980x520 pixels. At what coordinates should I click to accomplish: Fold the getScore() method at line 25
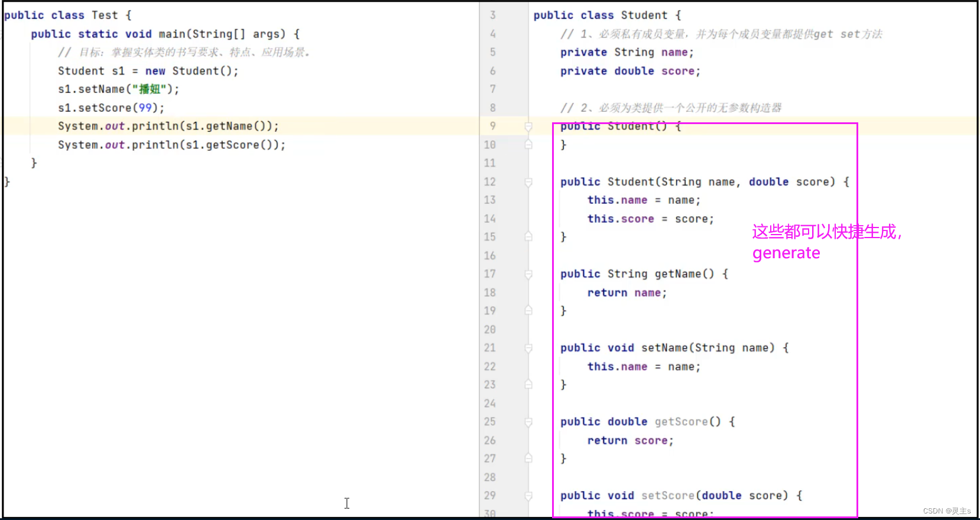coord(528,422)
